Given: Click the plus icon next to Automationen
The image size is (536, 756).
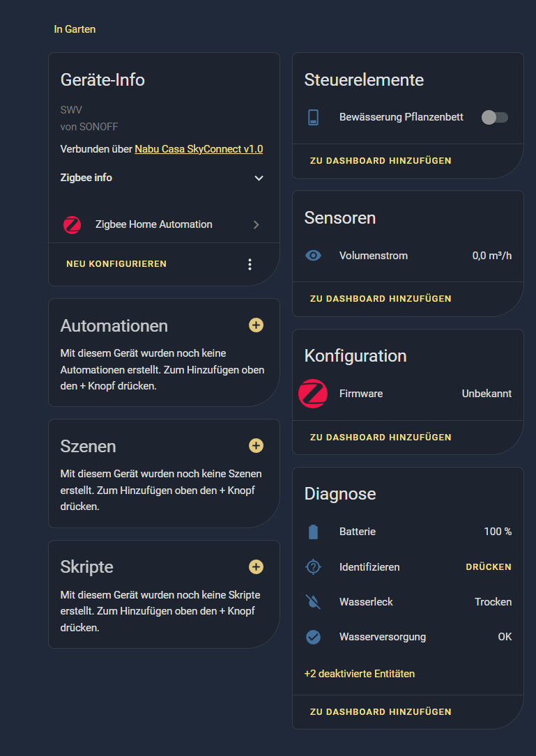Looking at the screenshot, I should pos(256,325).
